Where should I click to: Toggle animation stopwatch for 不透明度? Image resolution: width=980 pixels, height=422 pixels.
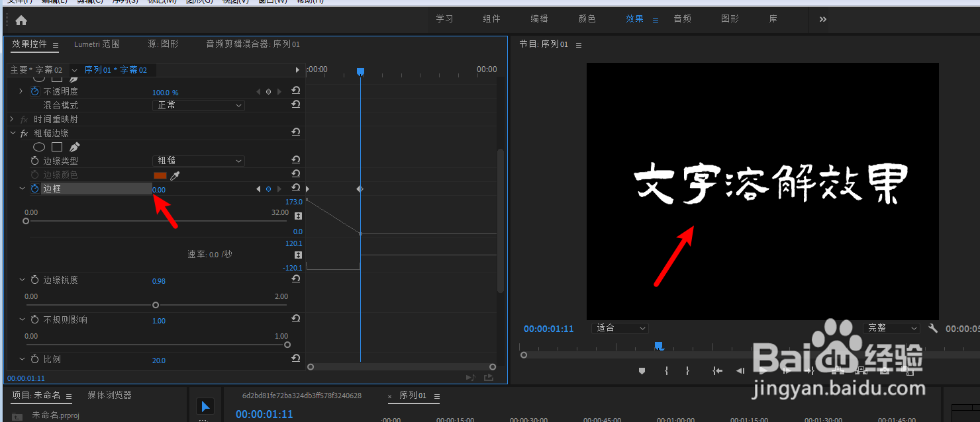click(x=35, y=91)
